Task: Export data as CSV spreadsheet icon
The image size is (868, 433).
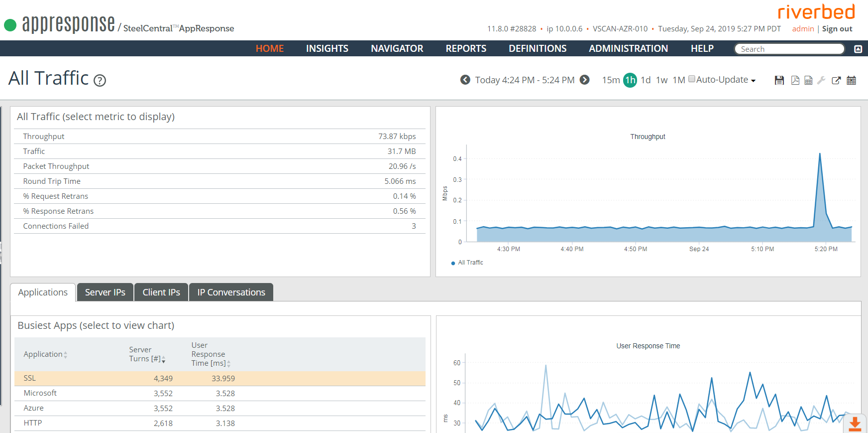Action: pos(808,80)
